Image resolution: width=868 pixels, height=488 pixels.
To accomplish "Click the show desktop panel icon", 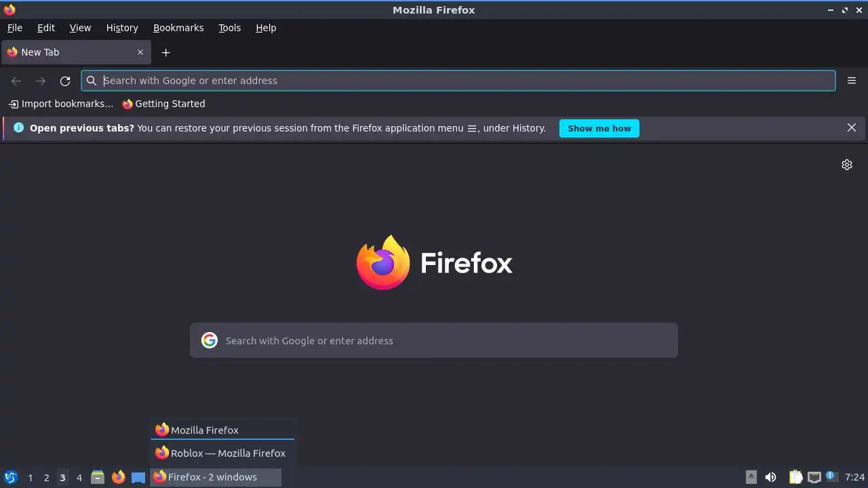I will click(138, 477).
